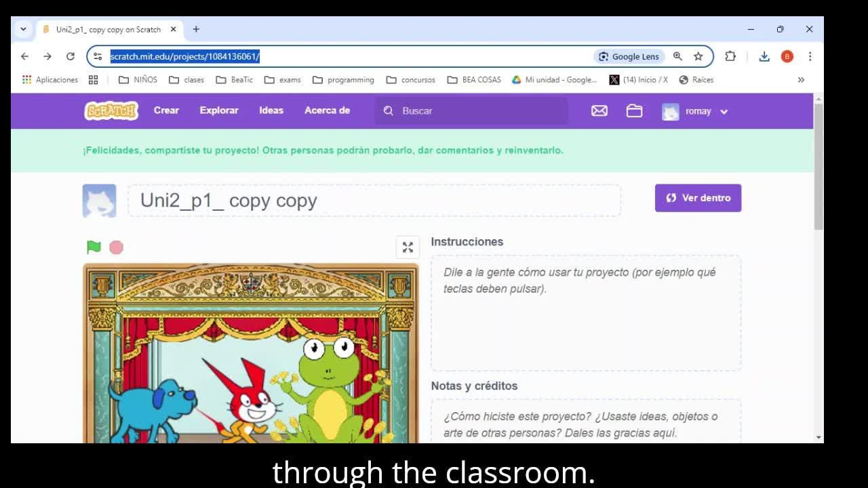This screenshot has height=488, width=868.
Task: Open the clases bookmark folder
Action: [x=186, y=79]
